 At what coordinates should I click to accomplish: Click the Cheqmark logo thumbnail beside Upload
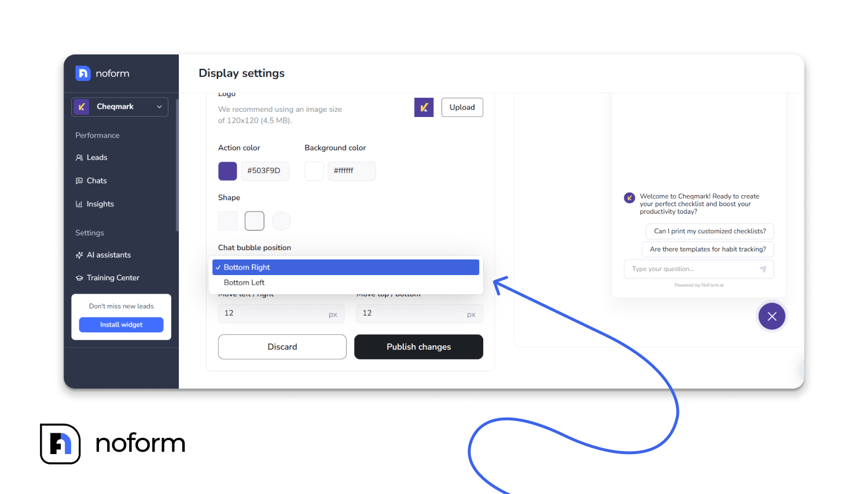coord(424,107)
